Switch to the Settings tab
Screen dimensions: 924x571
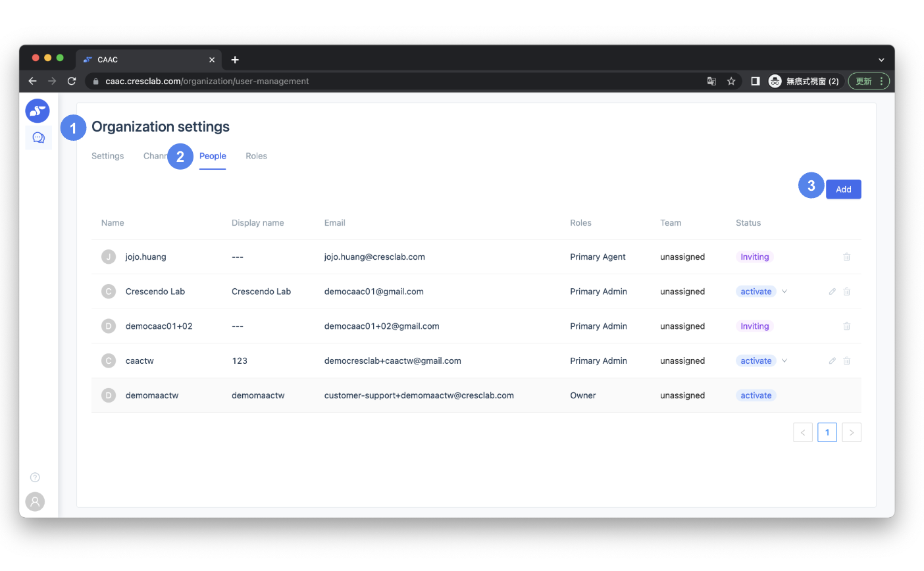click(107, 156)
